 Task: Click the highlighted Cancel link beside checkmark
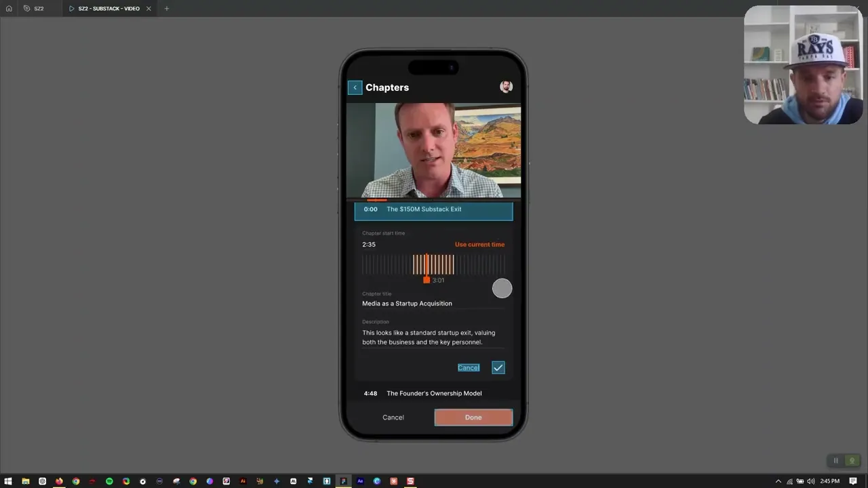pyautogui.click(x=469, y=367)
